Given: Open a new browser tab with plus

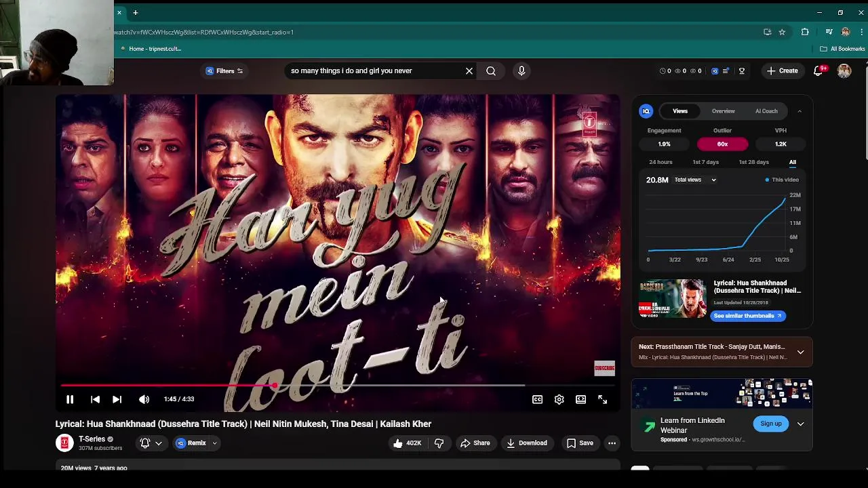Looking at the screenshot, I should click(x=135, y=12).
